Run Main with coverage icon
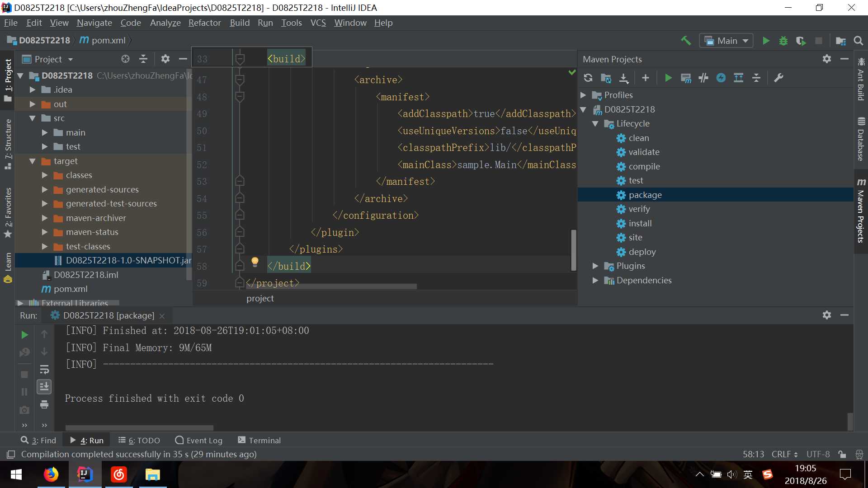This screenshot has width=868, height=488. tap(801, 41)
